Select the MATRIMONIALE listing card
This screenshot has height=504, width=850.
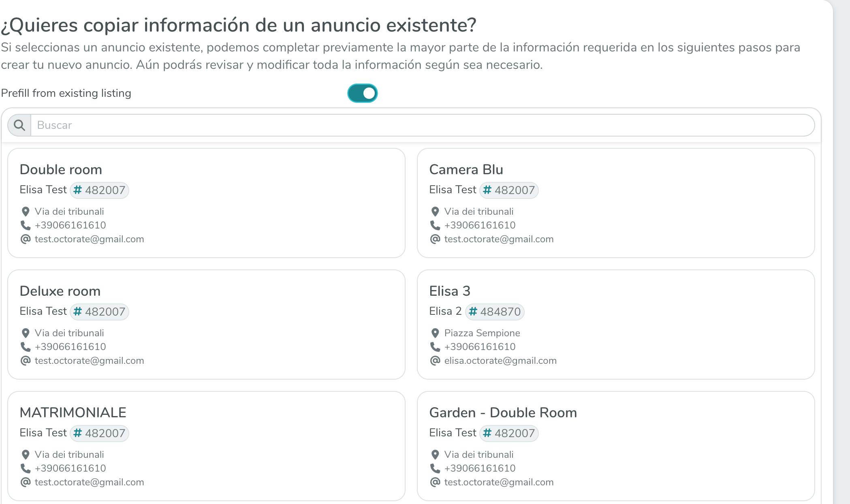[206, 446]
